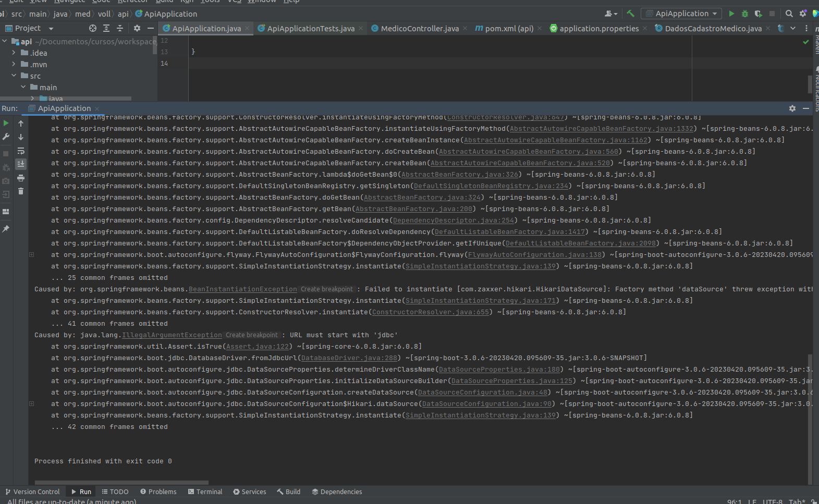Click the Build project hammer icon
Viewport: 819px width, 504px height.
(x=631, y=14)
